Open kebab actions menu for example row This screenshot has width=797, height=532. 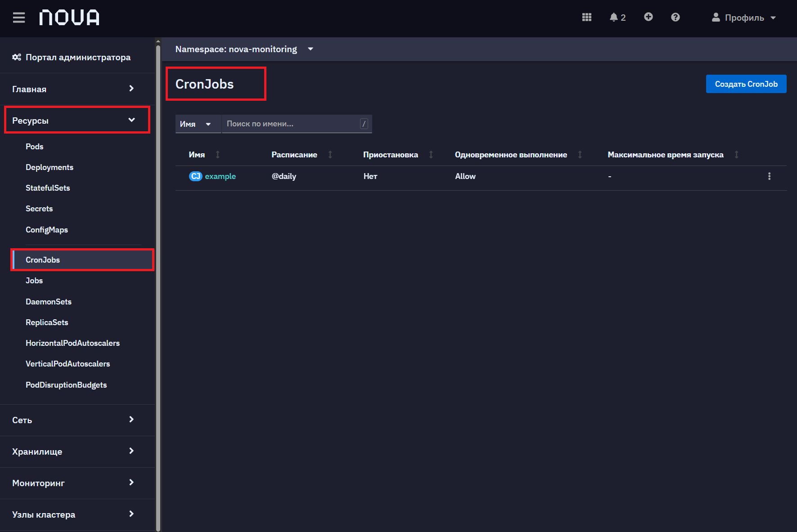coord(769,176)
